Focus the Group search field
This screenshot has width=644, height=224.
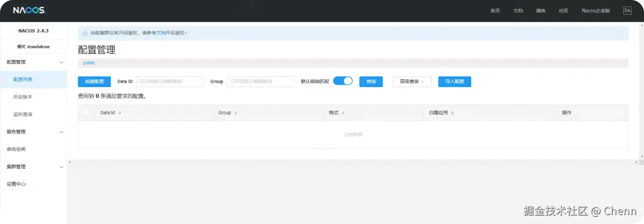pyautogui.click(x=261, y=82)
